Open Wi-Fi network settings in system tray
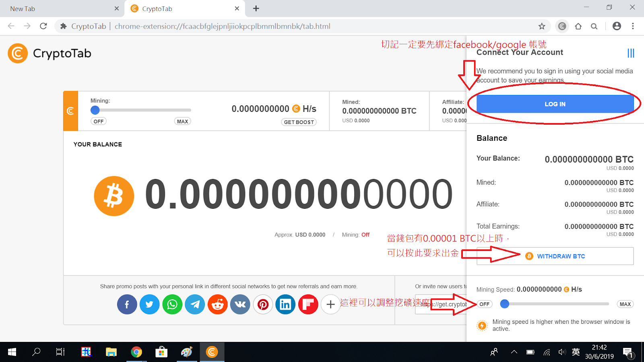This screenshot has height=362, width=644. coord(547,352)
